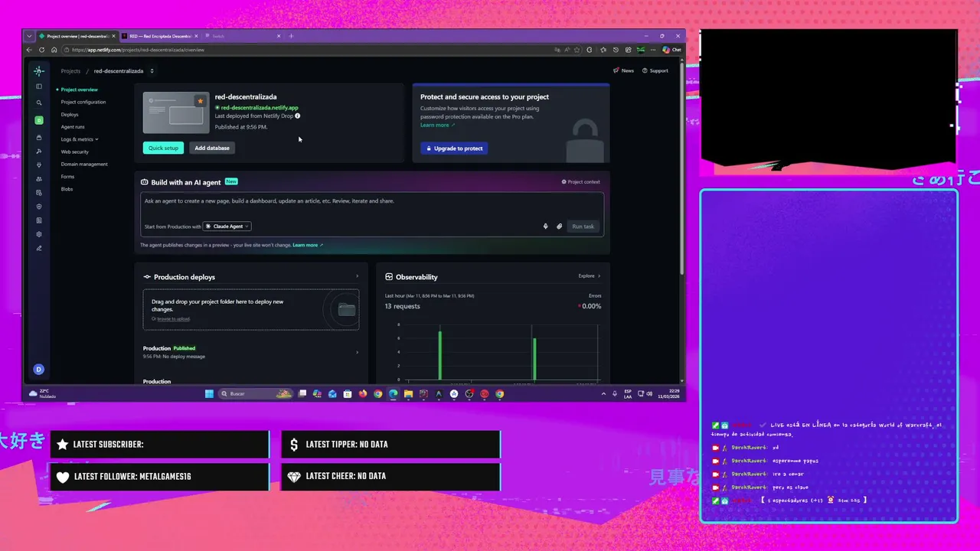Click the favorites star in address bar

(x=578, y=50)
